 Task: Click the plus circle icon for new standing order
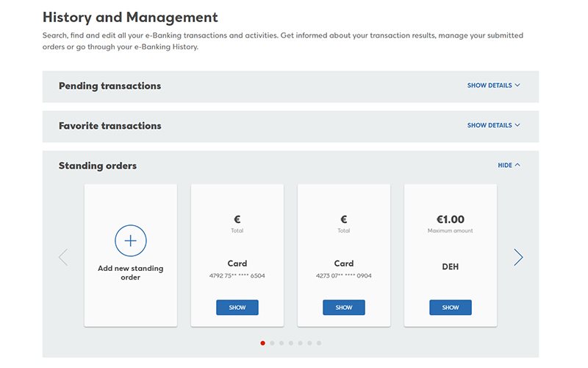pos(131,241)
